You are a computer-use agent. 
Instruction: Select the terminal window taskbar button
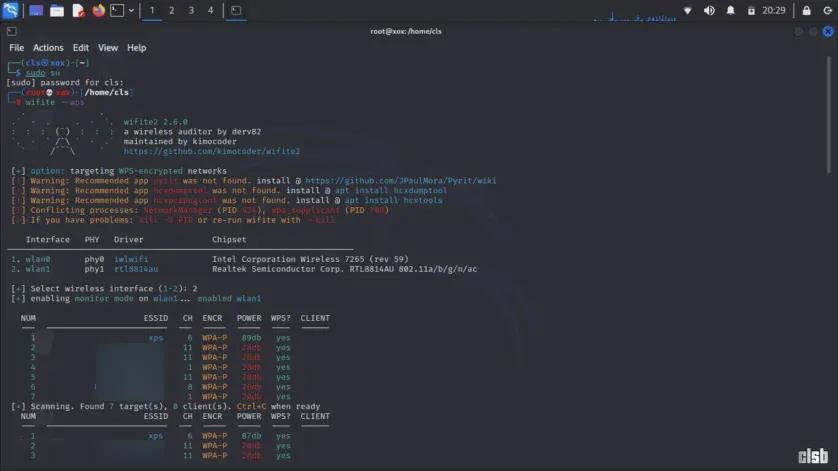[236, 10]
